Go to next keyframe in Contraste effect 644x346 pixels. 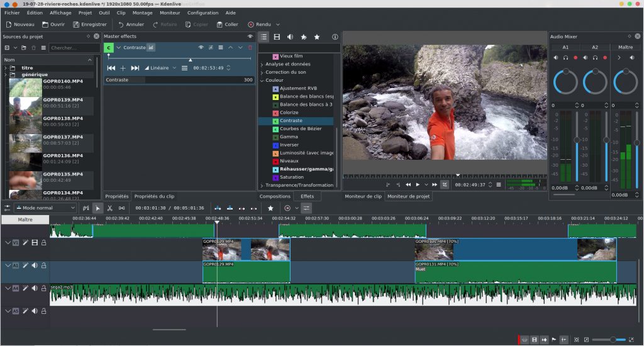[135, 68]
